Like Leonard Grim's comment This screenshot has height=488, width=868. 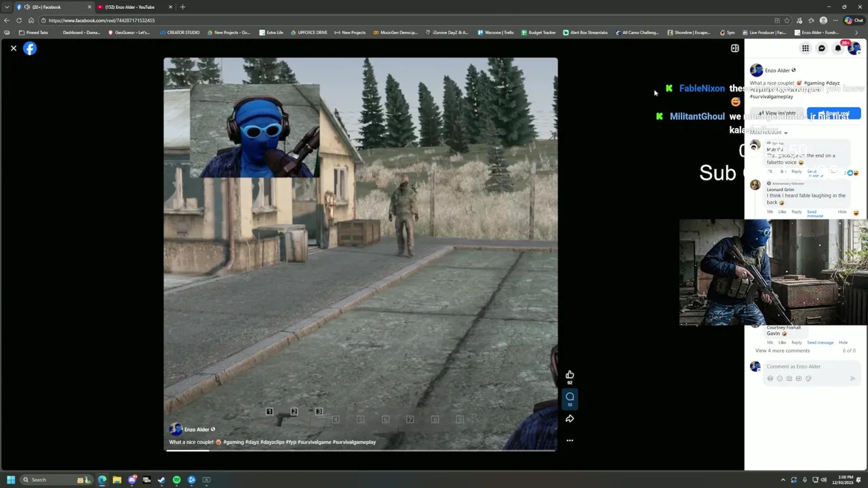782,212
